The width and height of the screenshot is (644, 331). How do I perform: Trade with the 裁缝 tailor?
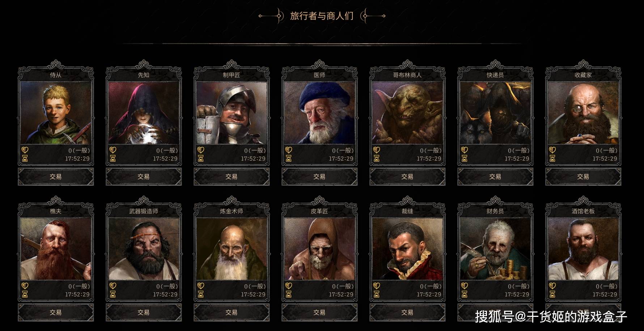point(407,313)
